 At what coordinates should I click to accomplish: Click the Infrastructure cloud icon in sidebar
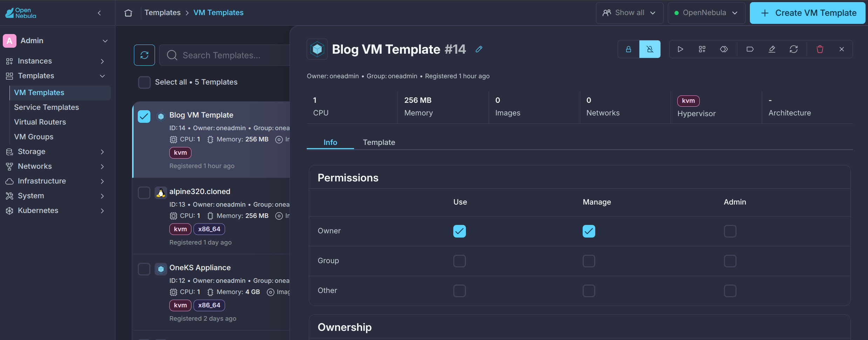point(9,181)
